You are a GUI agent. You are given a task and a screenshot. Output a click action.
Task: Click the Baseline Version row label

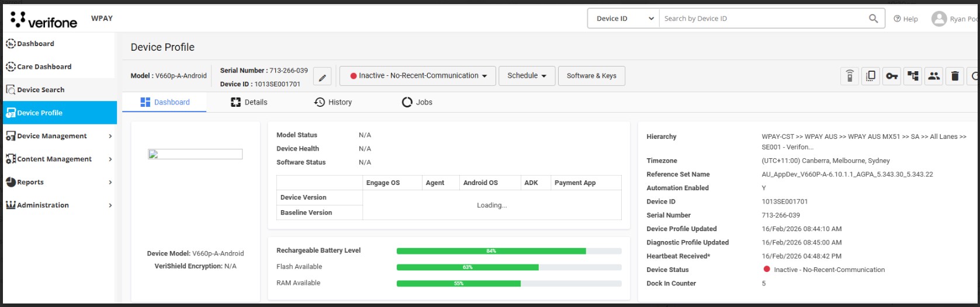click(x=306, y=212)
